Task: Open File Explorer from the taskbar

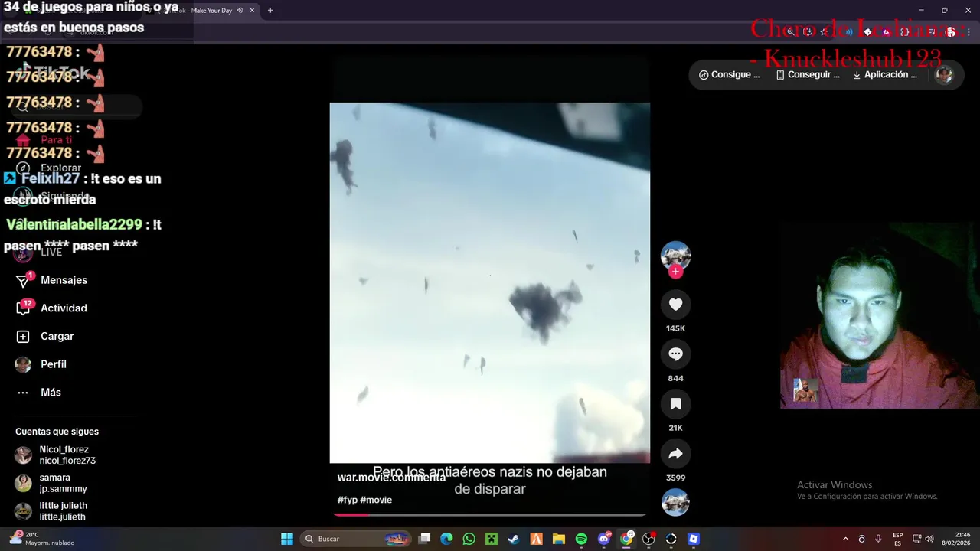Action: tap(559, 539)
